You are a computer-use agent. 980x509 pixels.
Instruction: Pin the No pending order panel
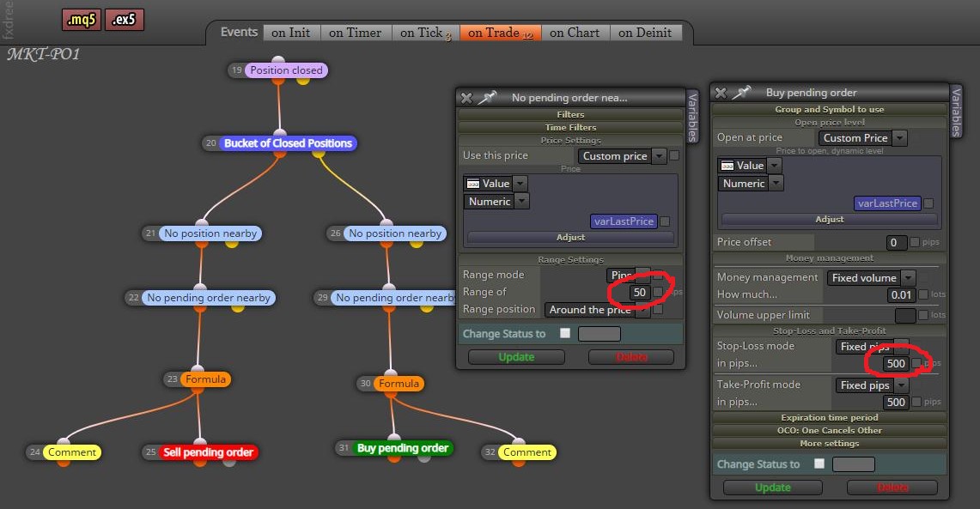click(488, 98)
